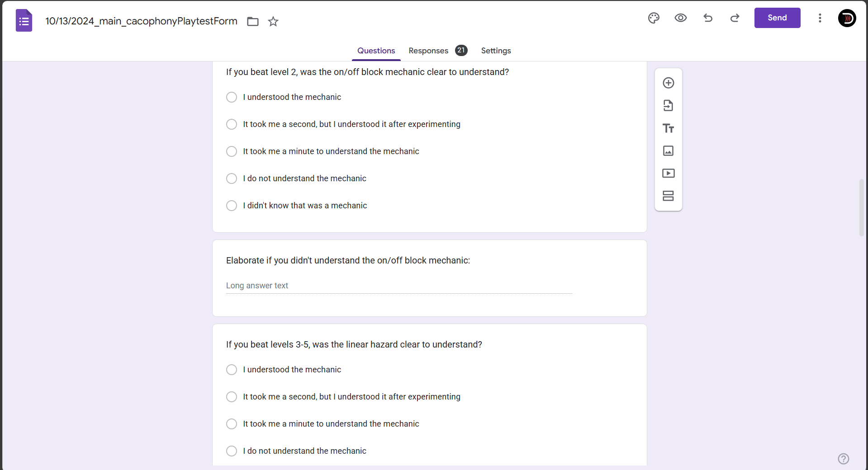The image size is (868, 470).
Task: Click the Undo arrow
Action: point(708,18)
